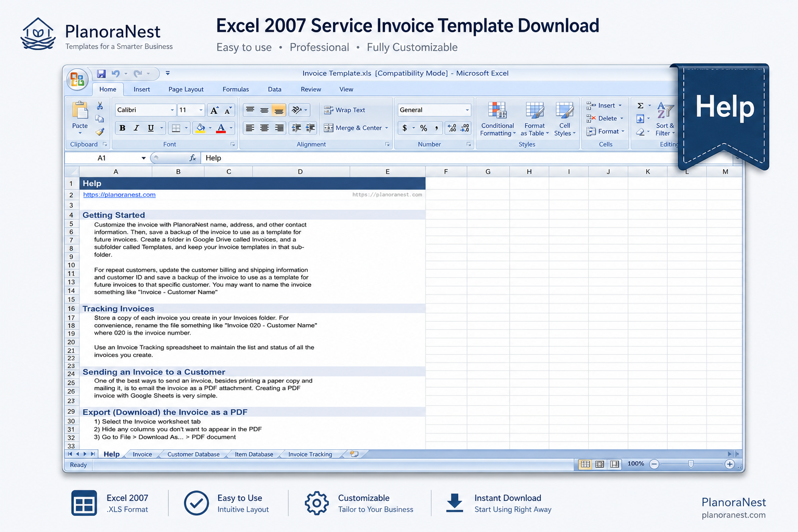This screenshot has height=532, width=798.
Task: Switch to Page Layout view
Action: [600, 464]
